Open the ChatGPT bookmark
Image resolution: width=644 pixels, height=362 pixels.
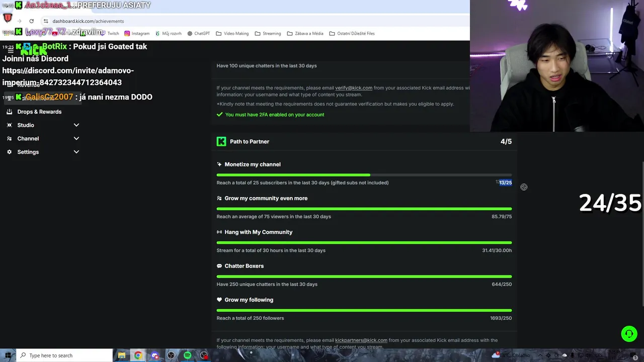coord(198,34)
